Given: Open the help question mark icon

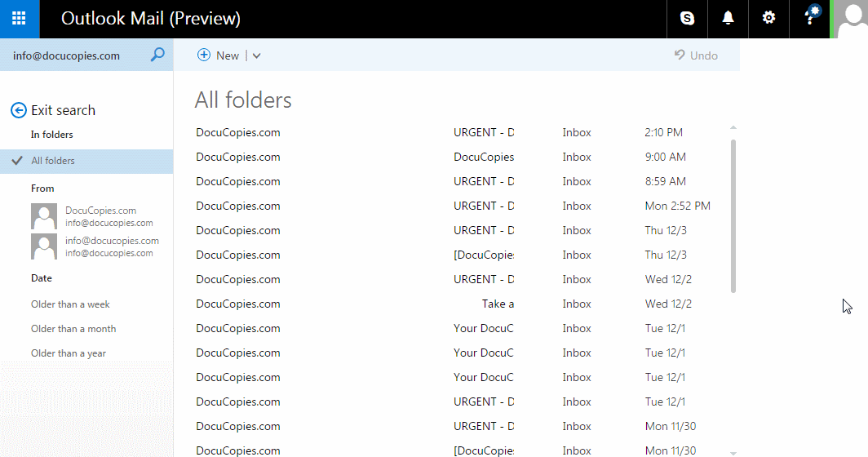Looking at the screenshot, I should (x=809, y=19).
